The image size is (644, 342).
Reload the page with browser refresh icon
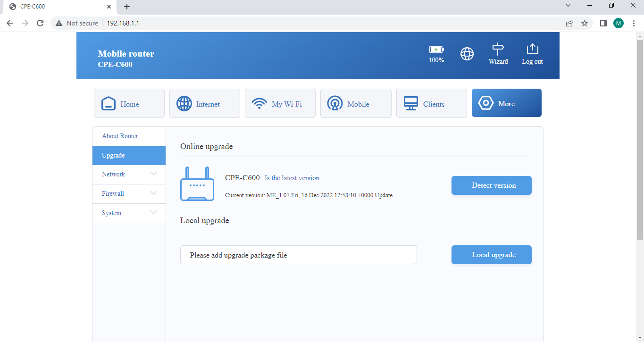pyautogui.click(x=40, y=23)
